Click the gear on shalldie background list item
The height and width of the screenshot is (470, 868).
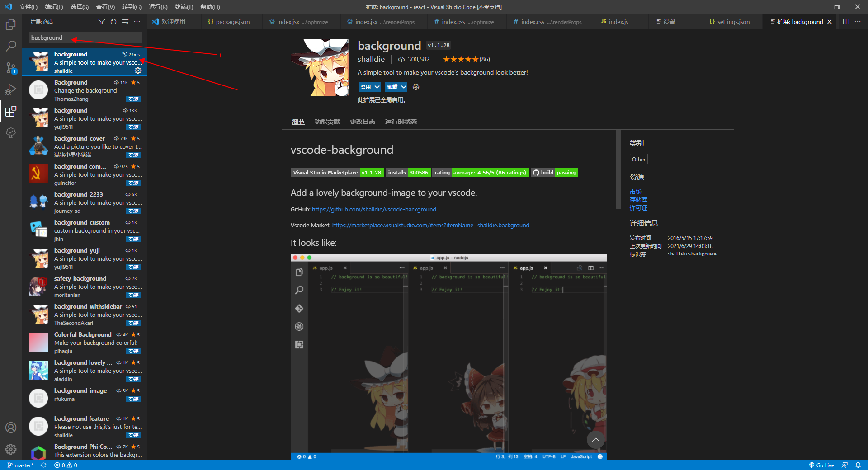click(x=138, y=70)
